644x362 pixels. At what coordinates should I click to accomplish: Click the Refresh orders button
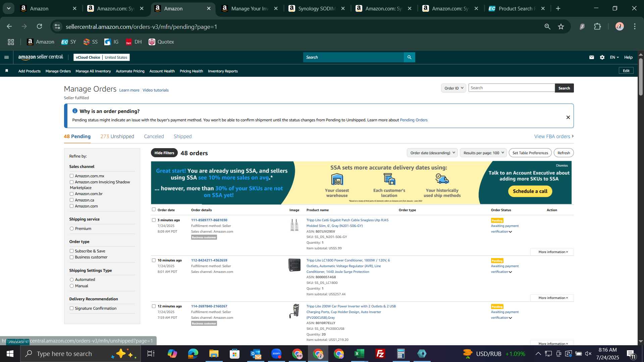click(564, 153)
